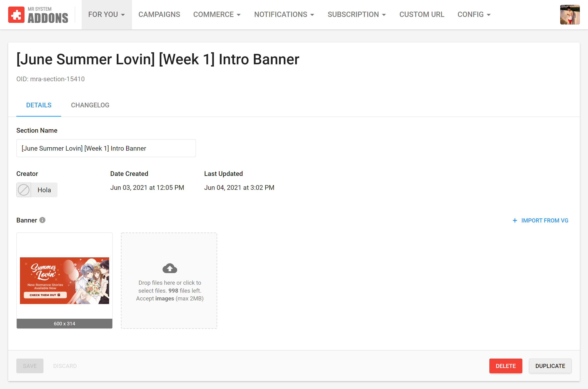Click the DUPLICATE button

[x=550, y=366]
